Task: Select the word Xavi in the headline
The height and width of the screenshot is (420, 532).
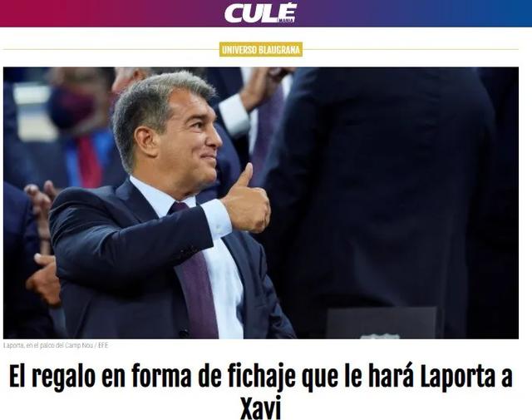Action: (x=260, y=407)
